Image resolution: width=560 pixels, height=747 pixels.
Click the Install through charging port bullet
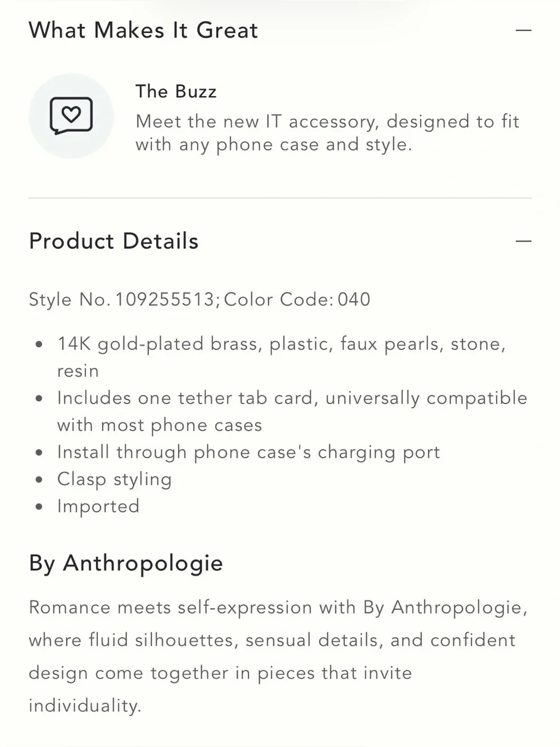point(249,452)
